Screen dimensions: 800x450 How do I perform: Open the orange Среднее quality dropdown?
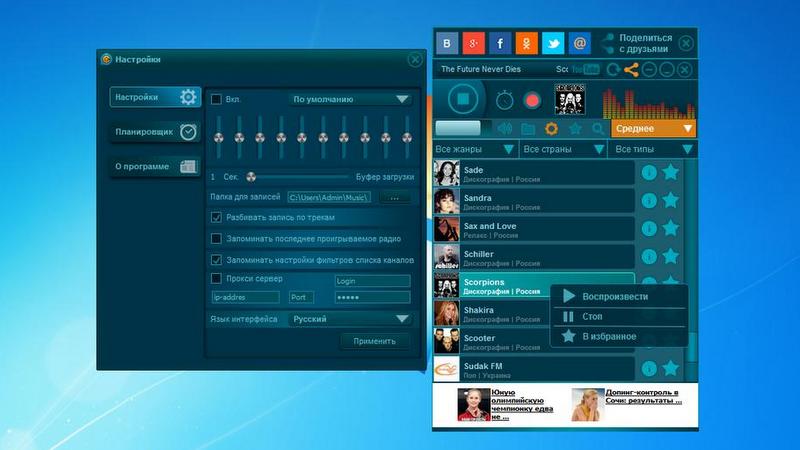[654, 129]
